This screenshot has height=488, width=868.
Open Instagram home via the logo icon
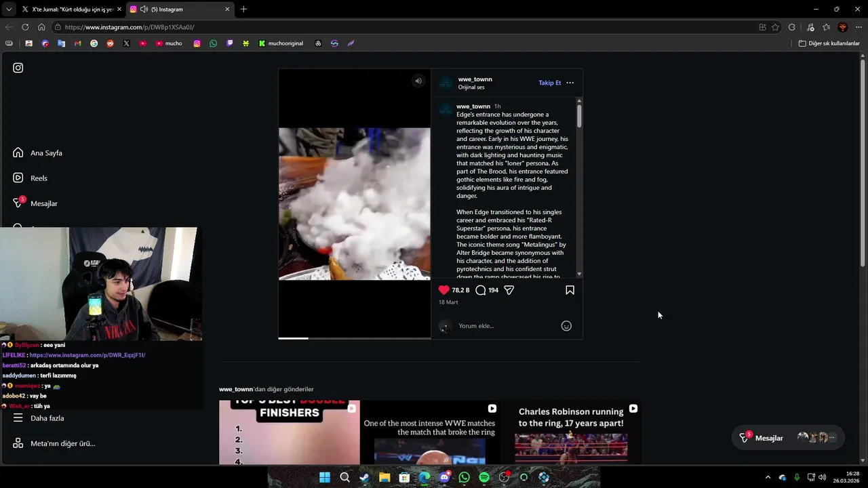point(18,68)
